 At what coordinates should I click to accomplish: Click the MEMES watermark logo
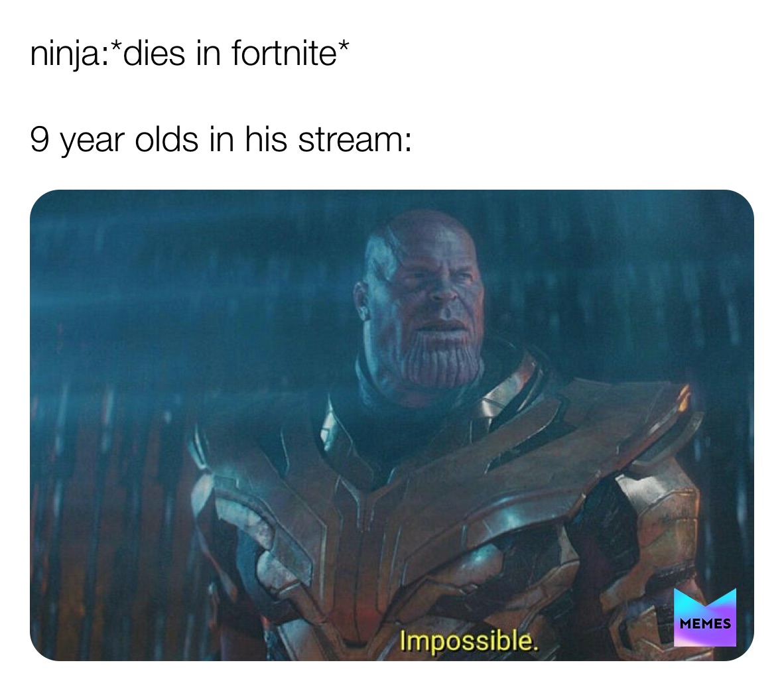point(705,617)
